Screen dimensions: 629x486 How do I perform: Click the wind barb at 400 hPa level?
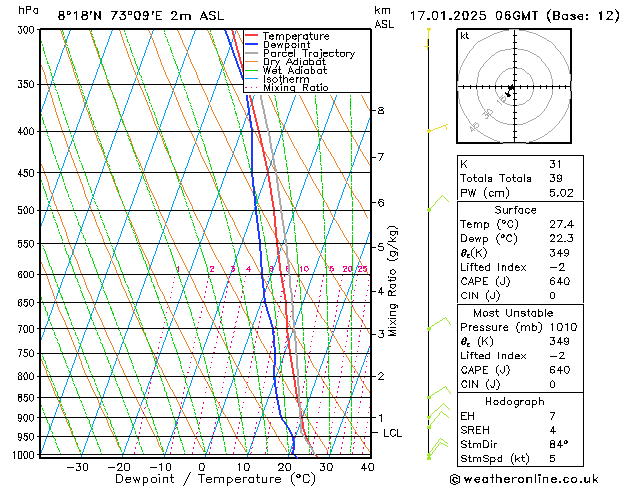[437, 128]
